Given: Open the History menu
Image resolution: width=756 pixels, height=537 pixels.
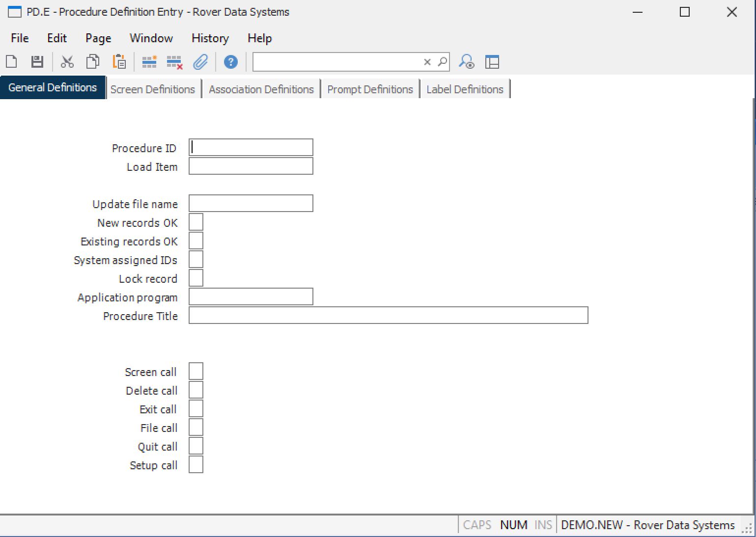Looking at the screenshot, I should pos(210,38).
